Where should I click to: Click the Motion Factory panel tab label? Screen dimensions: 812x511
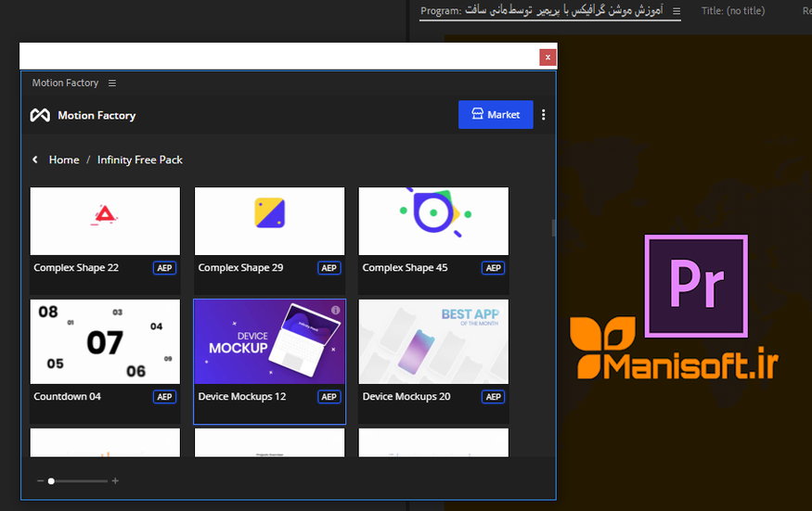point(65,83)
